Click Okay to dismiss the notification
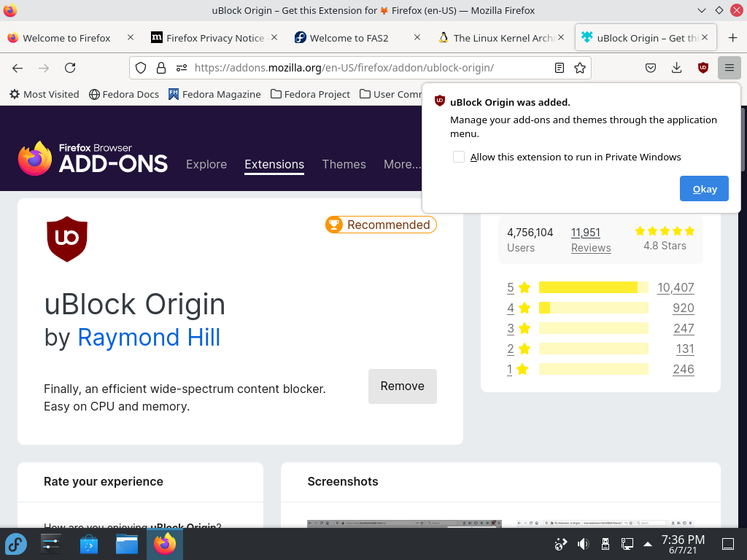This screenshot has width=747, height=560. [x=704, y=189]
